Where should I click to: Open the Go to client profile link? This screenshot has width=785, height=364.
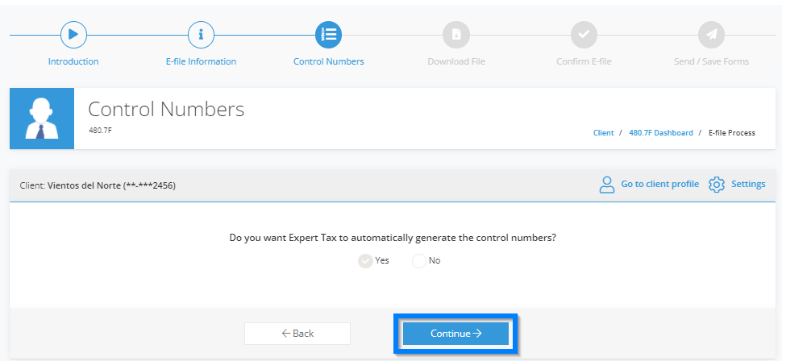(660, 184)
